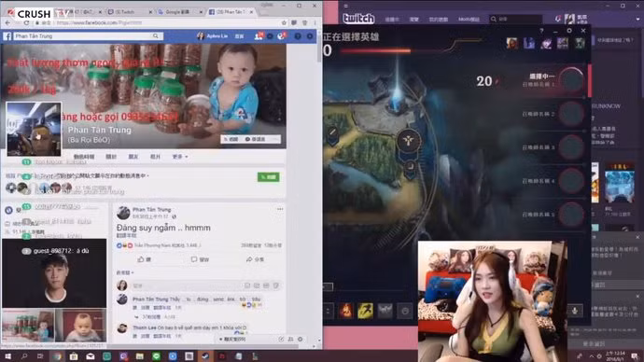Image resolution: width=644 pixels, height=362 pixels.
Task: Switch to the Twitch Chrome tab
Action: (129, 12)
